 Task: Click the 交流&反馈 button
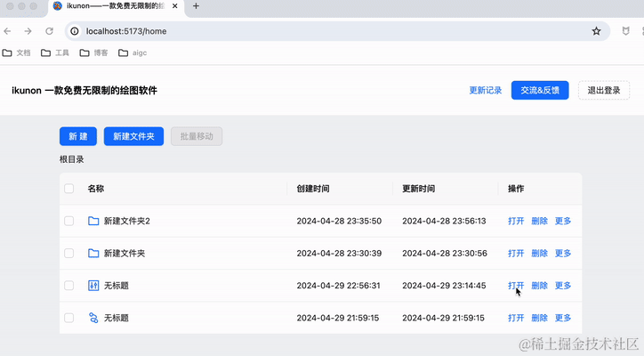(x=540, y=91)
